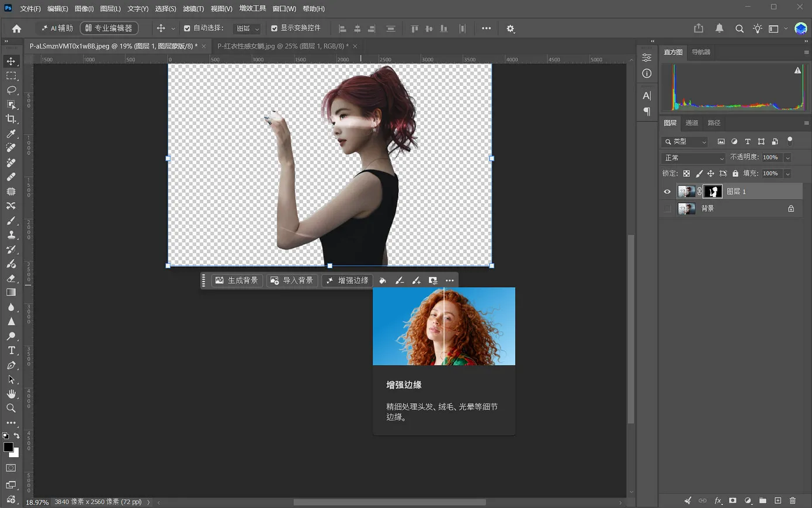Open the search icon in the top right
The height and width of the screenshot is (508, 812).
point(739,29)
